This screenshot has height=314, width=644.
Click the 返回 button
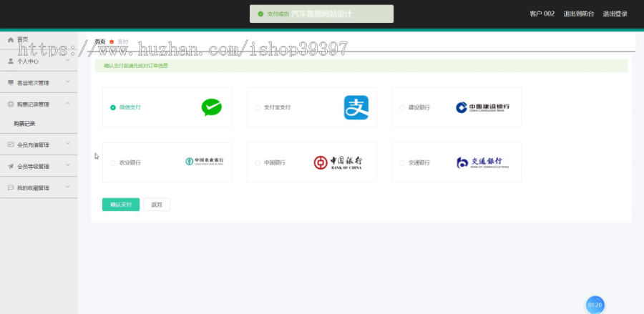click(x=157, y=205)
